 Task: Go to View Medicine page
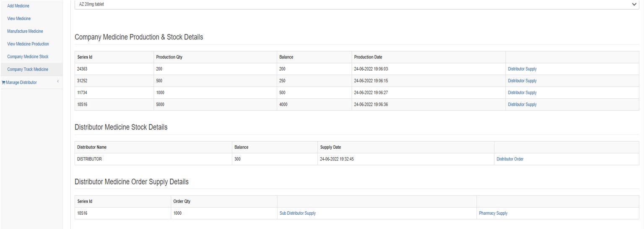pyautogui.click(x=19, y=19)
